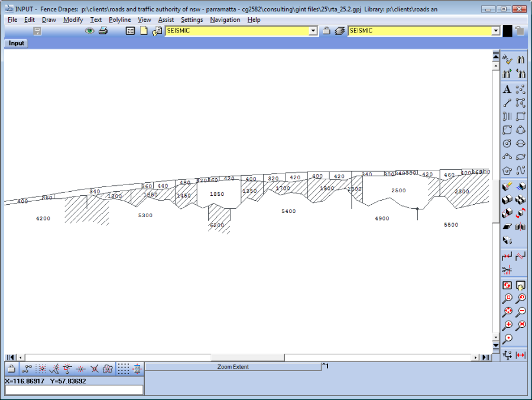Open the Polyline menu
This screenshot has width=532, height=400.
(x=119, y=20)
